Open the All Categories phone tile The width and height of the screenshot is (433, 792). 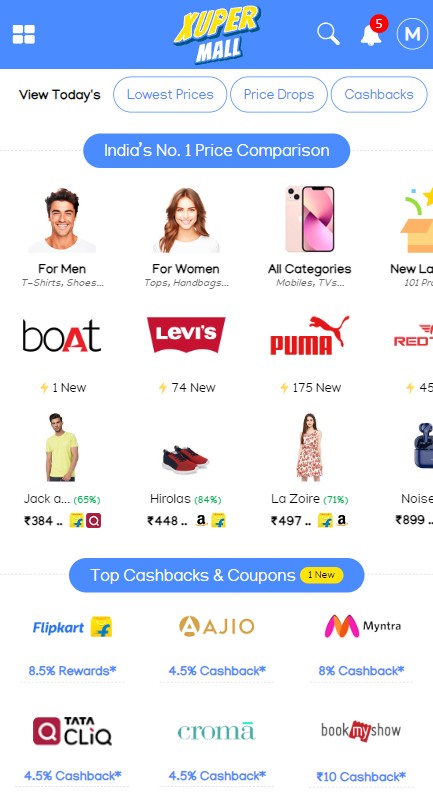coord(310,237)
